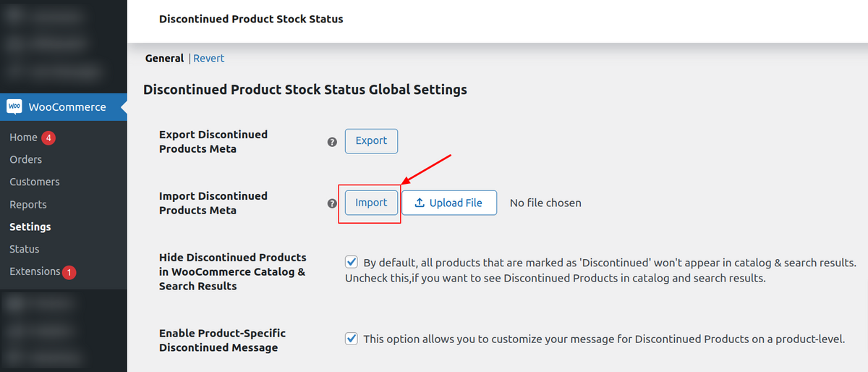The height and width of the screenshot is (372, 868).
Task: Open Orders in the WooCommerce menu
Action: (26, 159)
